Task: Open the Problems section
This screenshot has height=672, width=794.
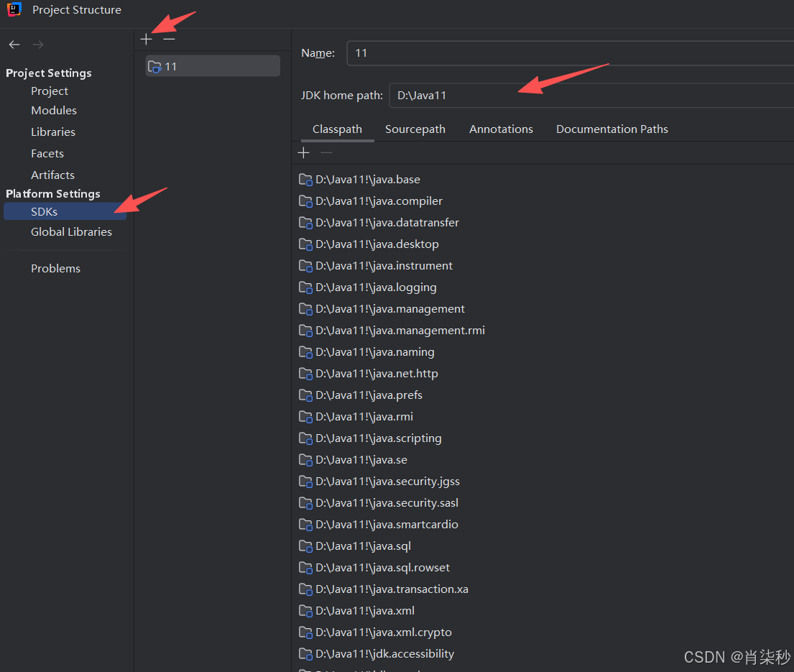Action: tap(55, 268)
